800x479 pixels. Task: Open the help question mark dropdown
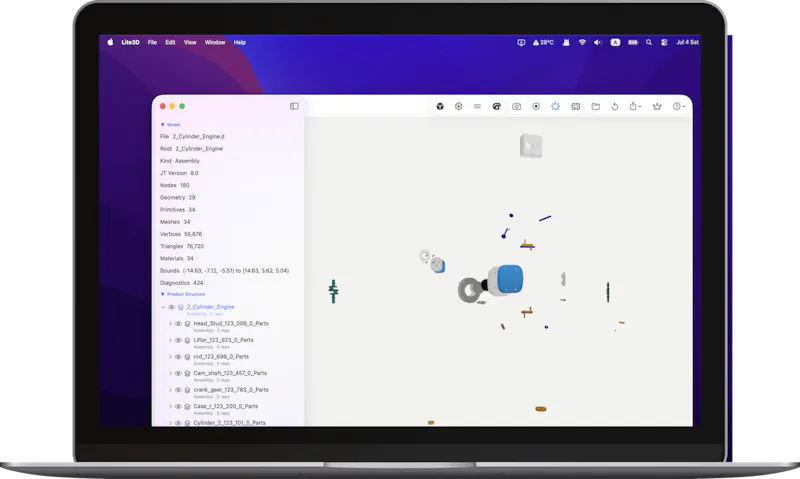[679, 106]
